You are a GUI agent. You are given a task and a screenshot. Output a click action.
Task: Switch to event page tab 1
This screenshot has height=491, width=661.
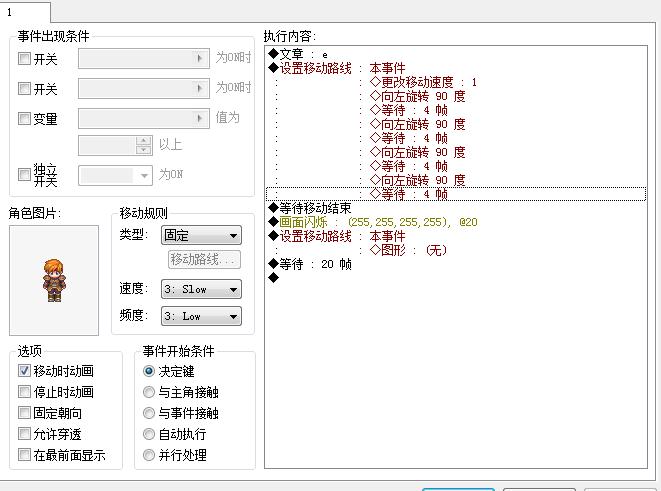[x=24, y=12]
